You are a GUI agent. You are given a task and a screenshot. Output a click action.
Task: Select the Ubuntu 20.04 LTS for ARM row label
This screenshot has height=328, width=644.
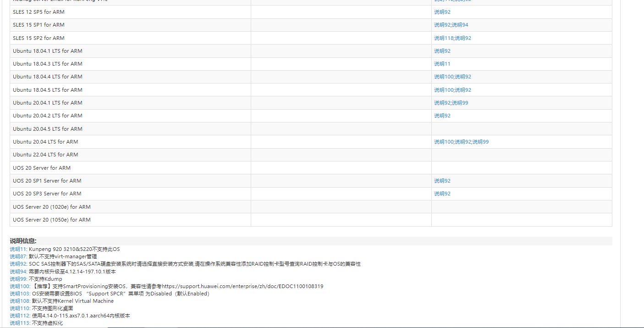pos(45,142)
